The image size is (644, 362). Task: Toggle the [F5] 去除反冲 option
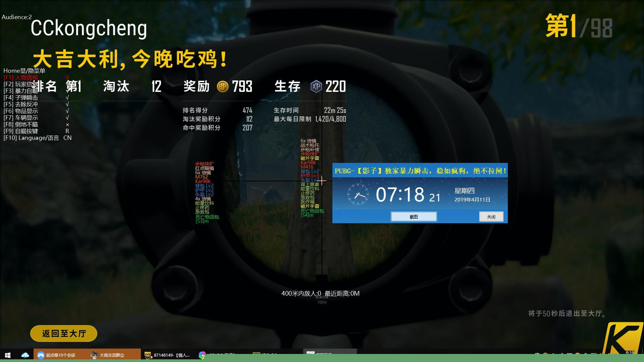[x=36, y=104]
